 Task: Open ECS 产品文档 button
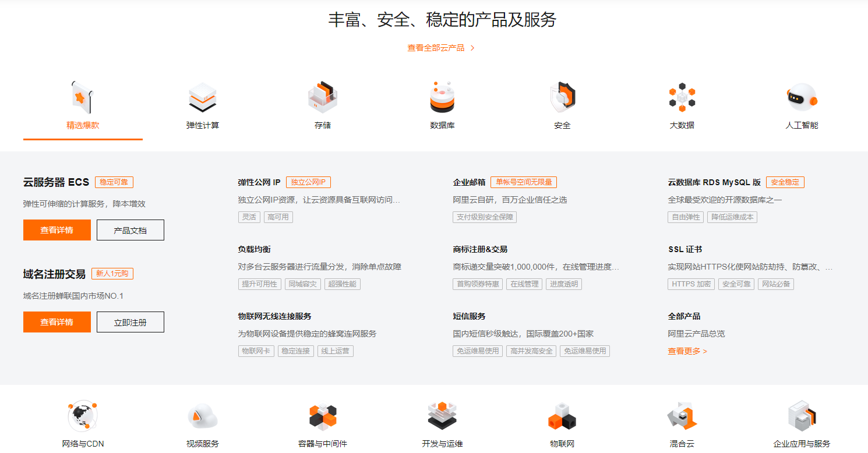(130, 230)
